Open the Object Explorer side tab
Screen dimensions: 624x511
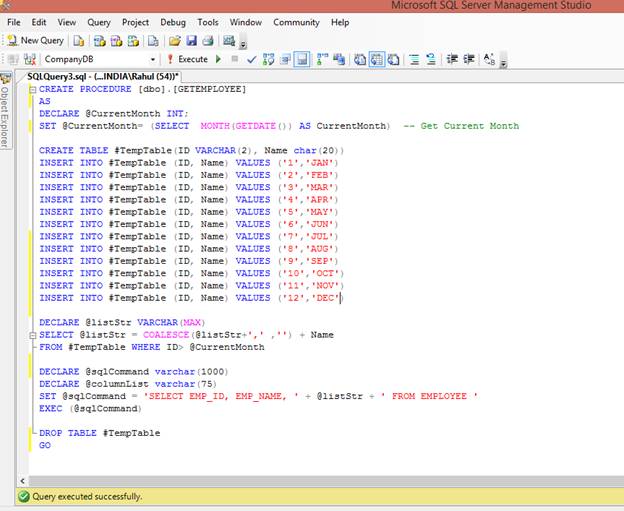tap(5, 112)
